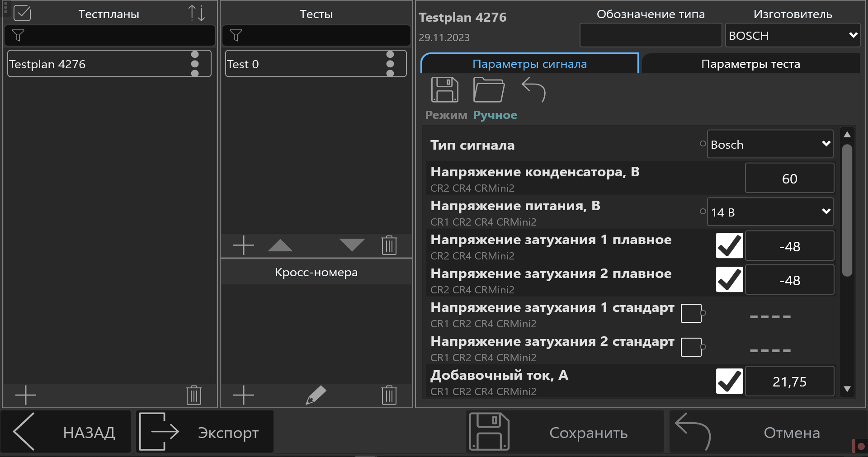Click the scrollbar up arrow in the parameters list
The image size is (868, 457).
(847, 134)
